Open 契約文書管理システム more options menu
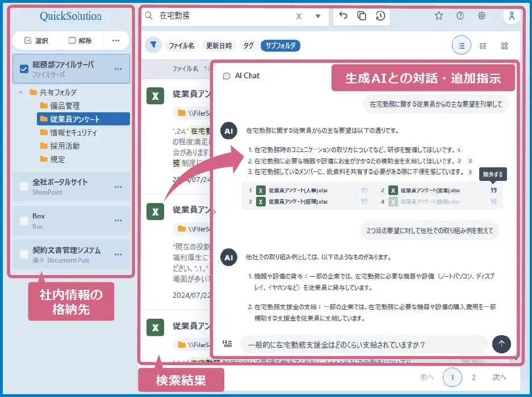The width and height of the screenshot is (532, 397). pyautogui.click(x=118, y=255)
